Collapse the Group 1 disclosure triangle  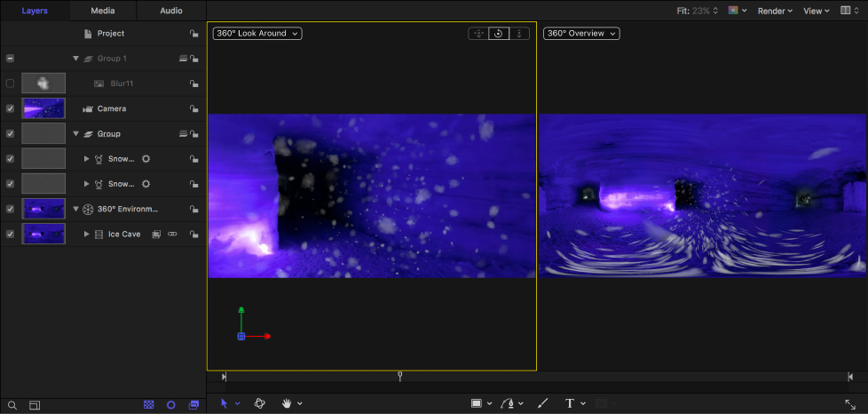coord(75,59)
